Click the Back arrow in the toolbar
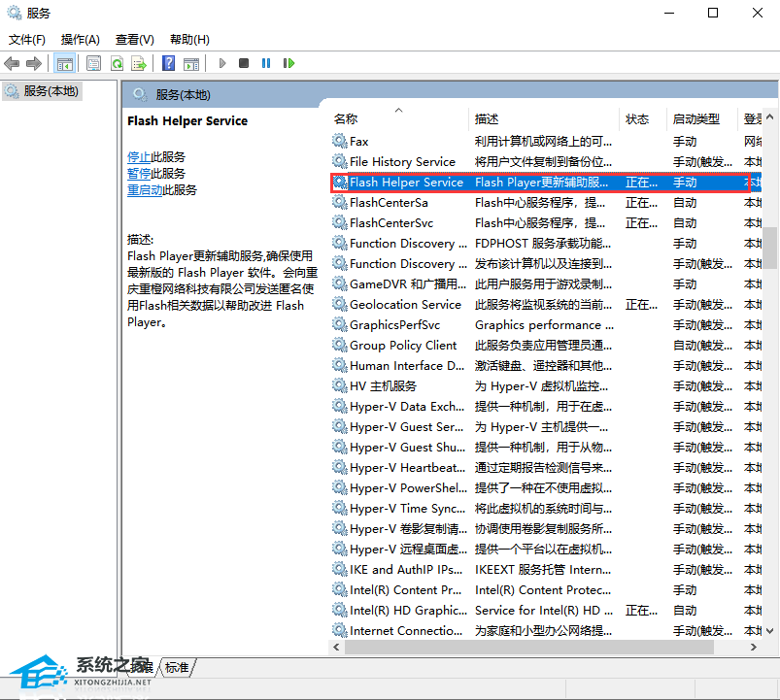Screen dimensions: 780x700 pyautogui.click(x=12, y=63)
